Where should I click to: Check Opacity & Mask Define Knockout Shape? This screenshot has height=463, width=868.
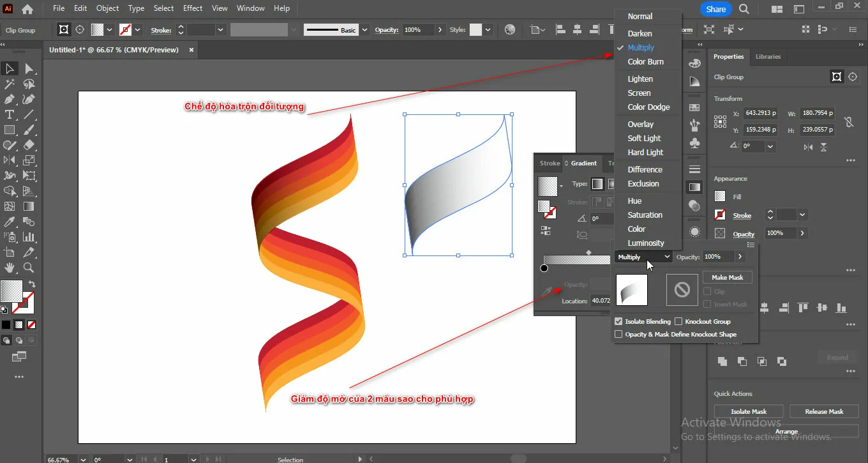click(x=618, y=334)
